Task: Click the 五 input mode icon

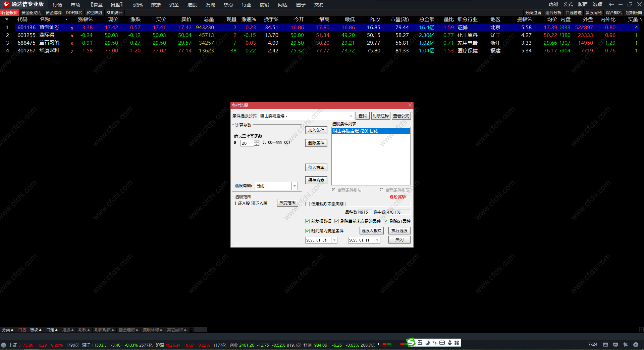Action: [x=420, y=343]
